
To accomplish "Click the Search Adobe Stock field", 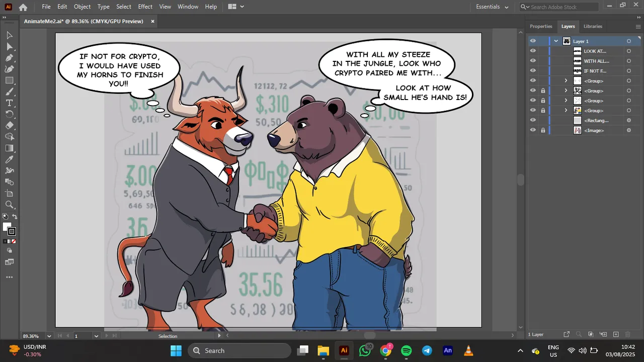I will click(x=558, y=7).
